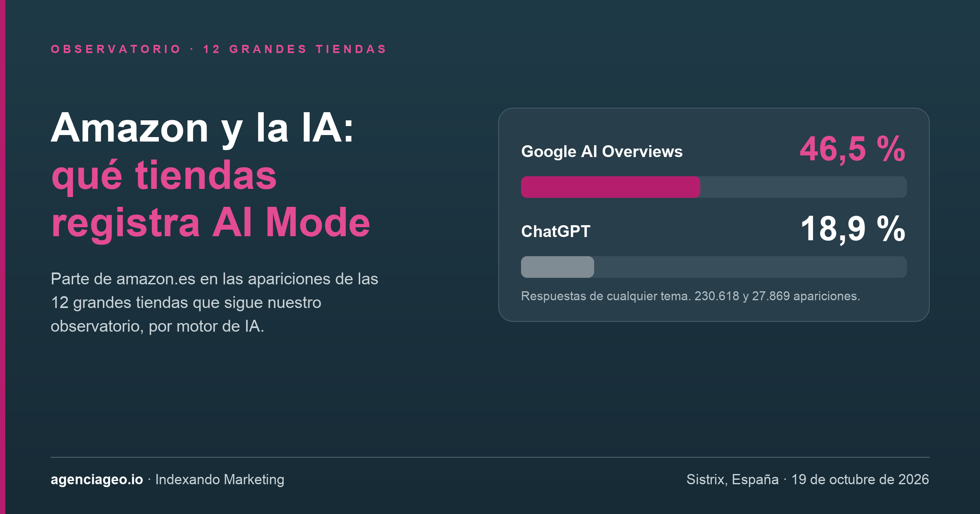Click the gray ChatGPT progress bar

point(557,267)
